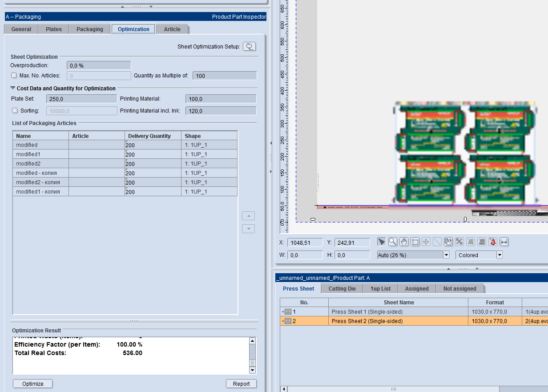Click the Sheet Name column header
Screen dimensions: 548x392
[399, 302]
